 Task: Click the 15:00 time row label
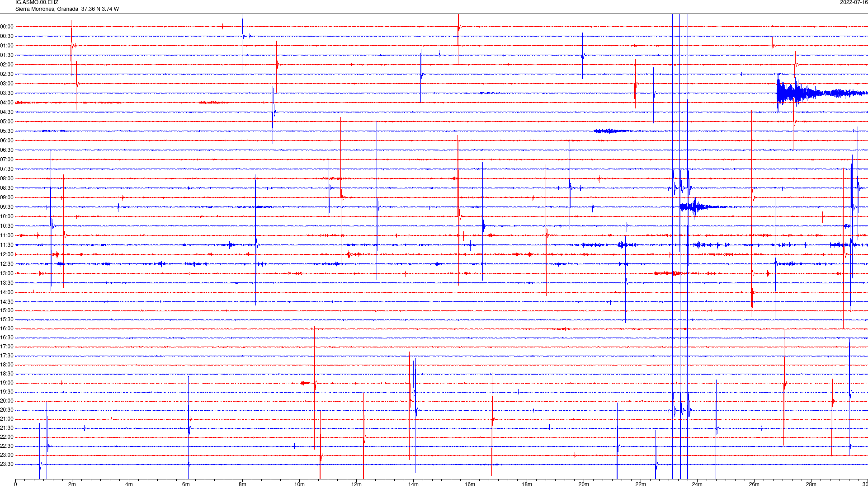(x=7, y=310)
